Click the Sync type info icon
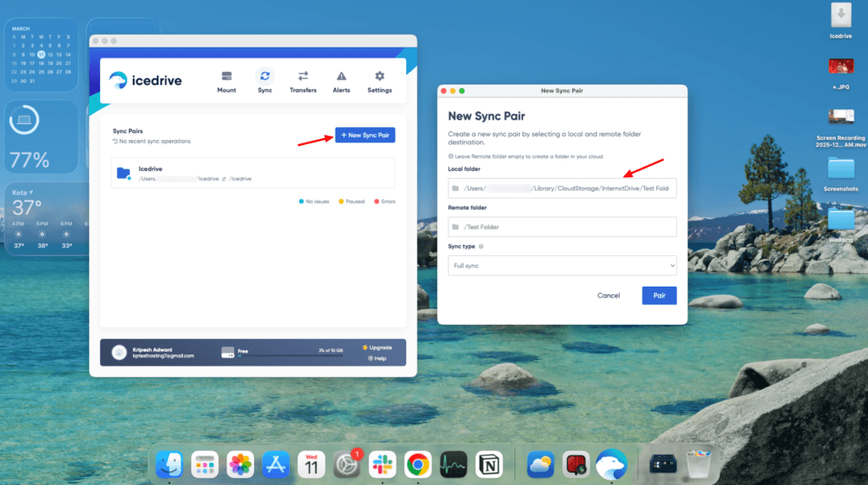Image resolution: width=868 pixels, height=485 pixels. click(481, 247)
